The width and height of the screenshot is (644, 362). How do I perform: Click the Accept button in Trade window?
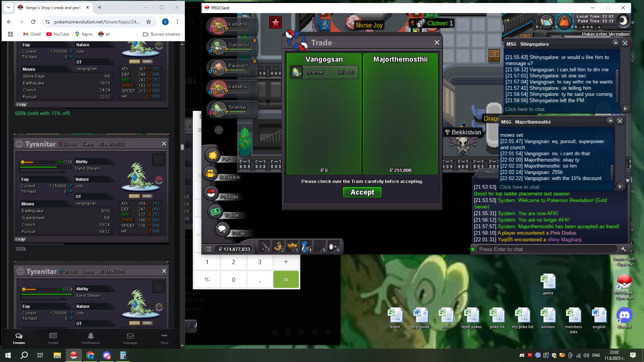362,192
